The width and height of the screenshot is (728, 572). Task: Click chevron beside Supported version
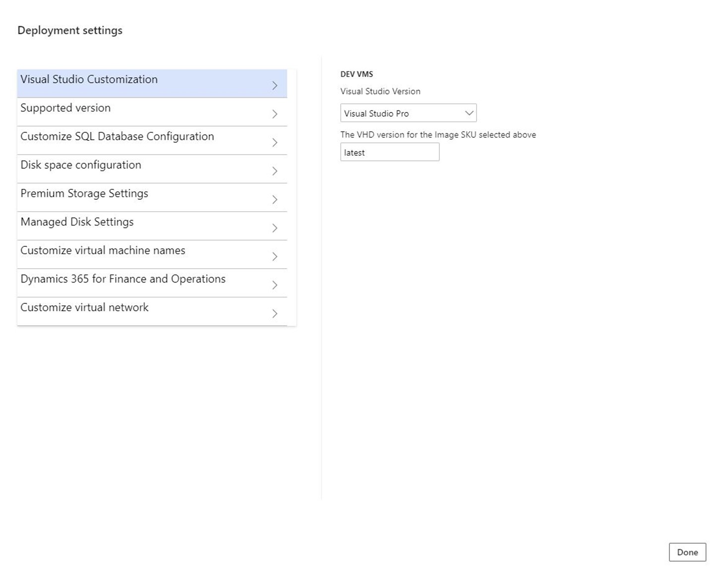(275, 114)
